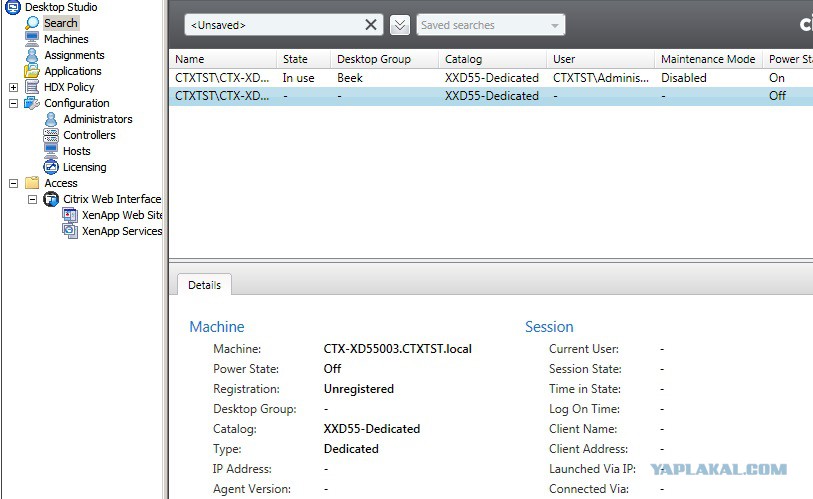813x499 pixels.
Task: Click the Unregistered registration value
Action: (x=358, y=389)
